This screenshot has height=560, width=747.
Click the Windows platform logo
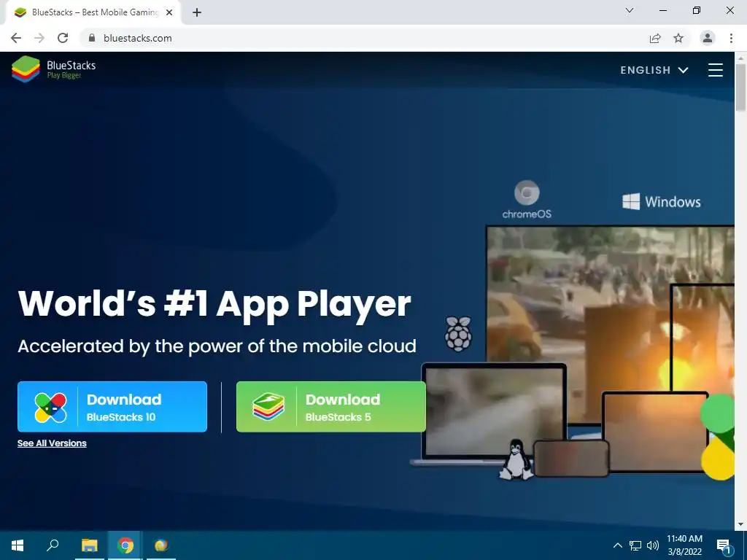[661, 202]
